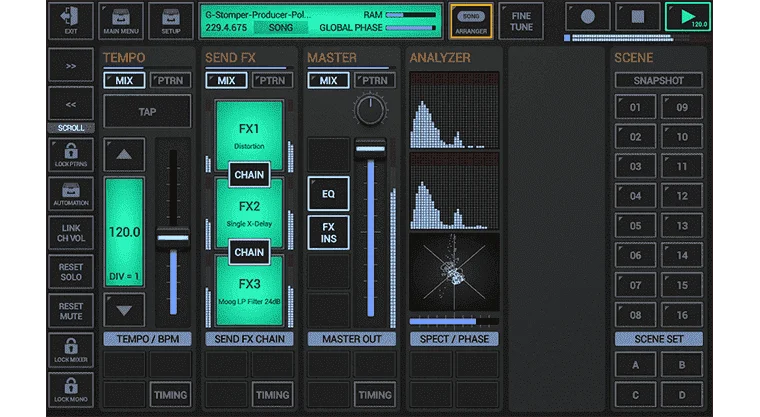Decrease tempo with down arrow

[124, 310]
